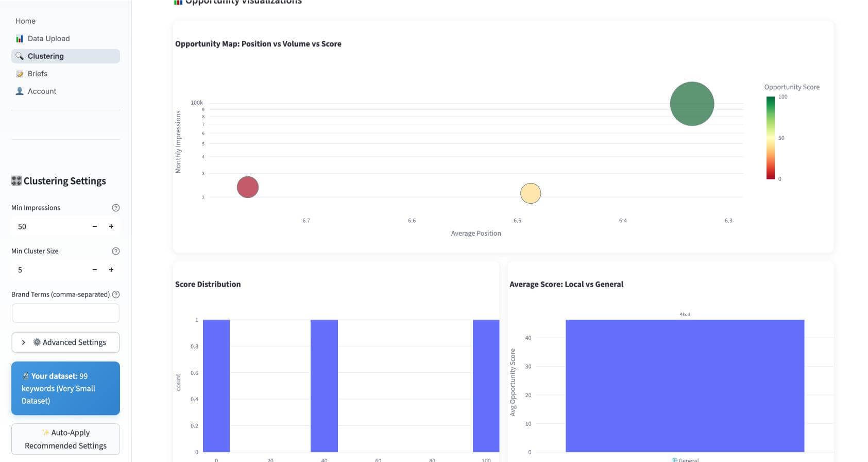The height and width of the screenshot is (462, 868).
Task: Go to the Home page link
Action: [x=25, y=21]
